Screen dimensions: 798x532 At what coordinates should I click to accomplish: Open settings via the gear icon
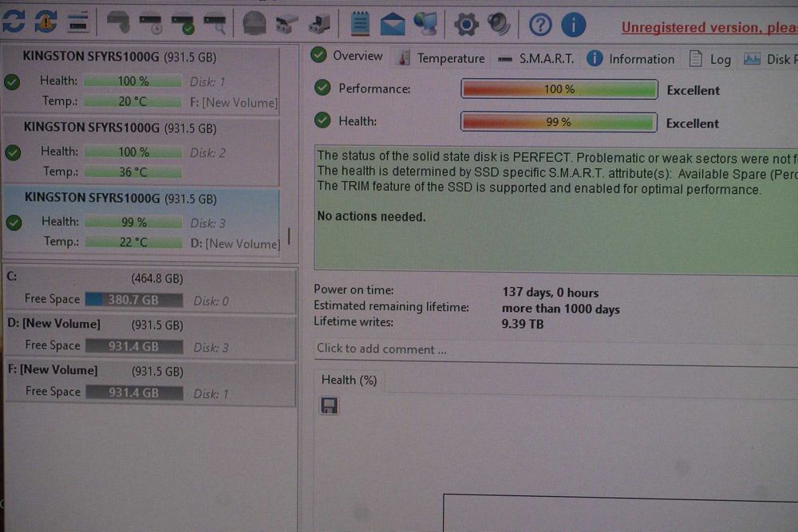[466, 25]
